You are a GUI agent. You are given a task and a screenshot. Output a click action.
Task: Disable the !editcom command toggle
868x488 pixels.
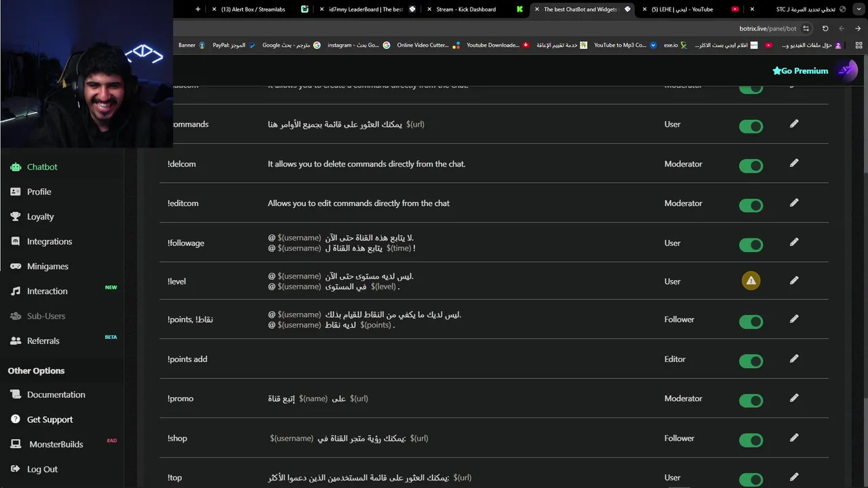751,205
